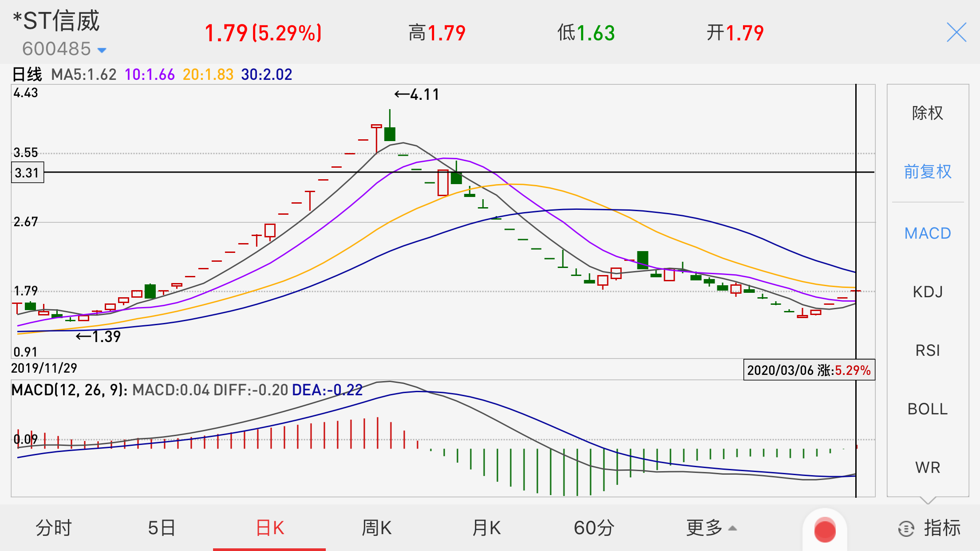Select the KDJ indicator
This screenshot has height=551, width=980.
(928, 292)
